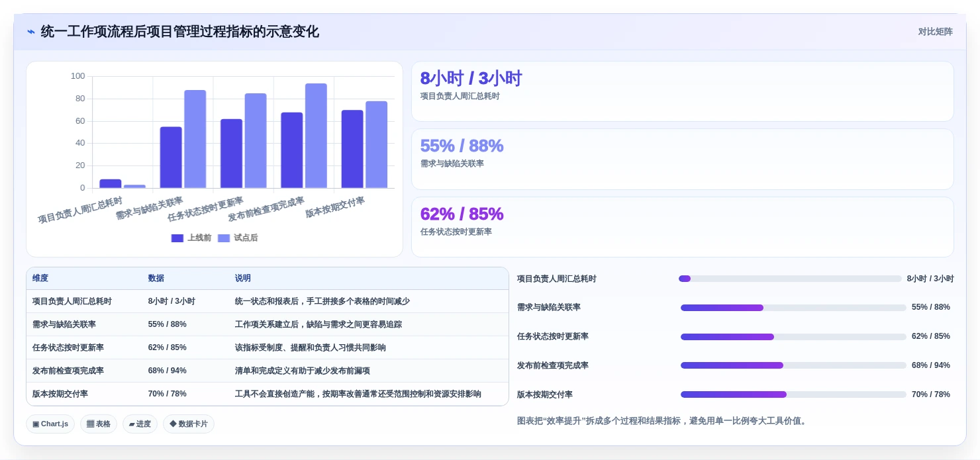
Task: Click chart axis label 版本按期交付率
Action: pyautogui.click(x=335, y=207)
